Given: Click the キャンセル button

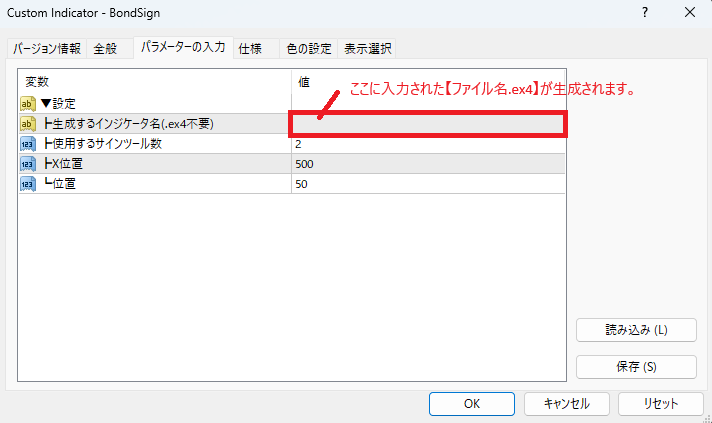Looking at the screenshot, I should click(566, 403).
